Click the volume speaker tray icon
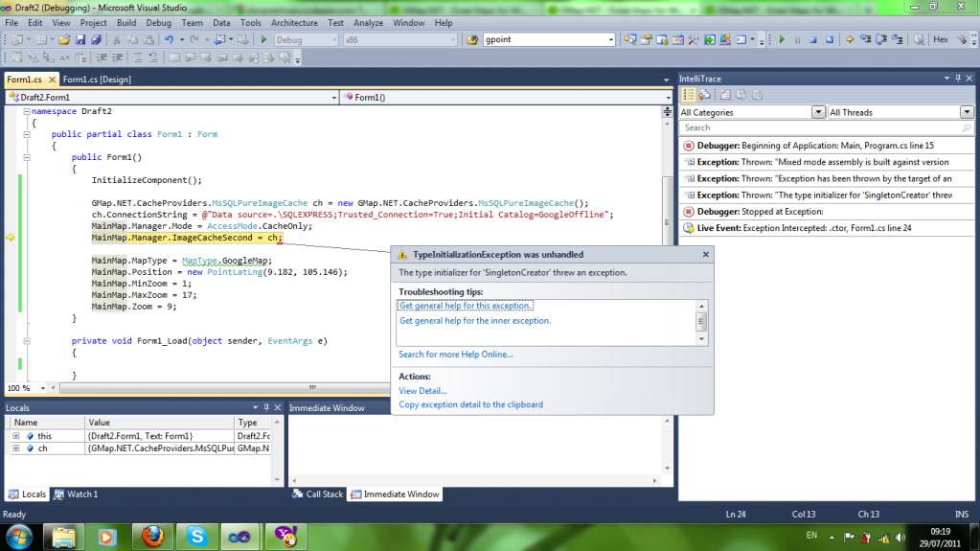The width and height of the screenshot is (980, 551). (900, 538)
